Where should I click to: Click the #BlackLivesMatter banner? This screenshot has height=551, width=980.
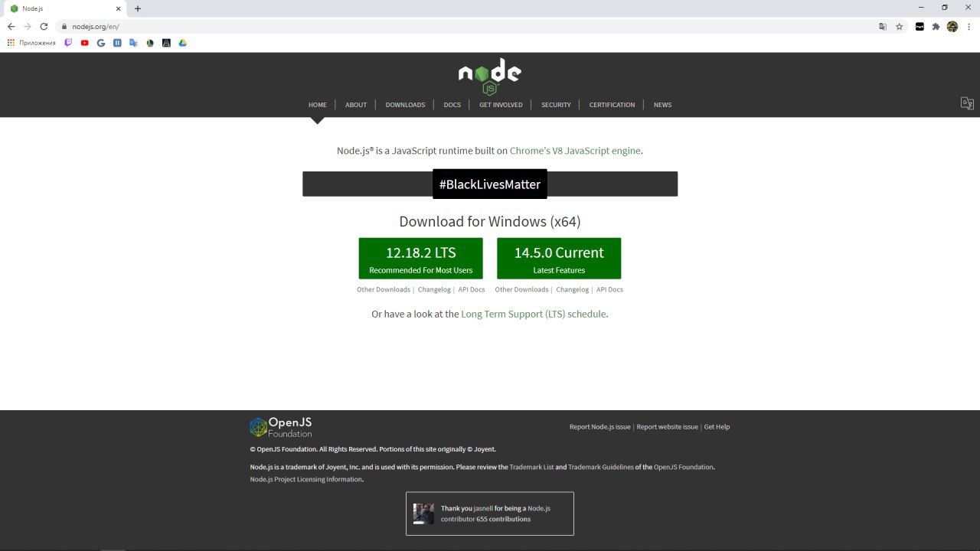point(490,184)
